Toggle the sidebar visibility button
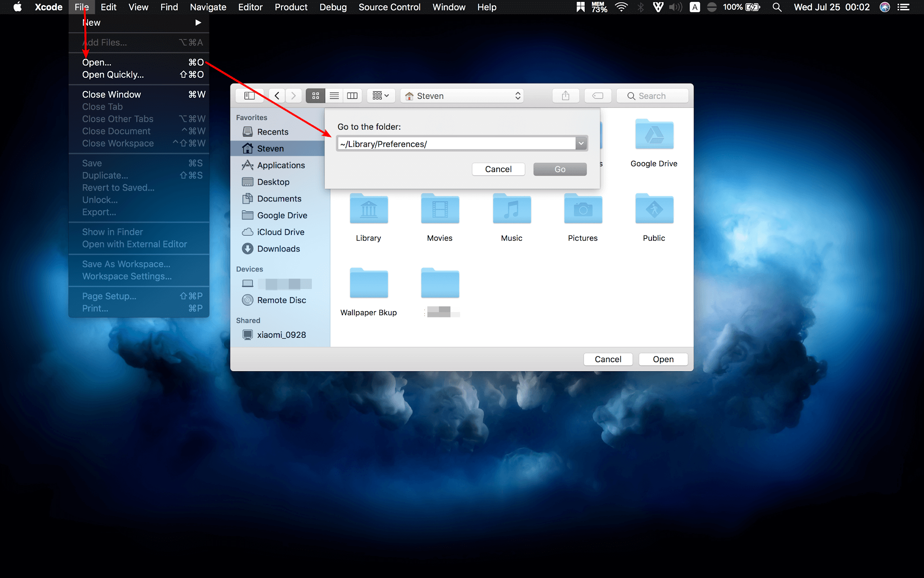 pos(249,96)
